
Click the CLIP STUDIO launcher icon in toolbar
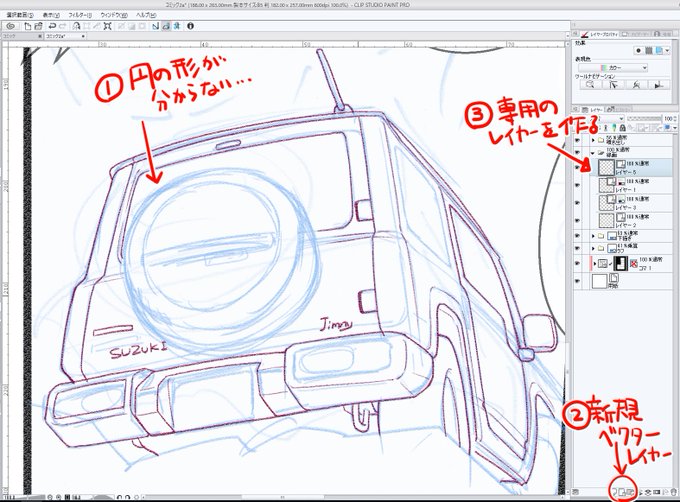tap(11, 26)
